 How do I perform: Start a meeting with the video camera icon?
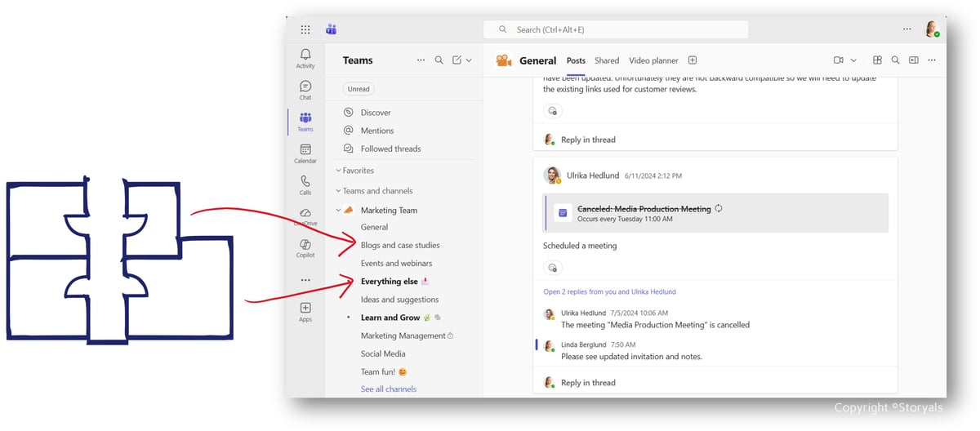(838, 60)
